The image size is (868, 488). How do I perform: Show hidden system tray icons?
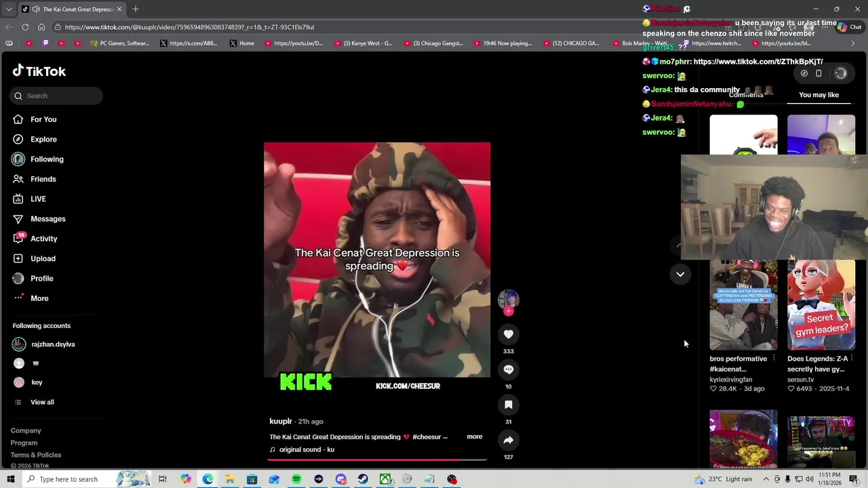coord(766,479)
